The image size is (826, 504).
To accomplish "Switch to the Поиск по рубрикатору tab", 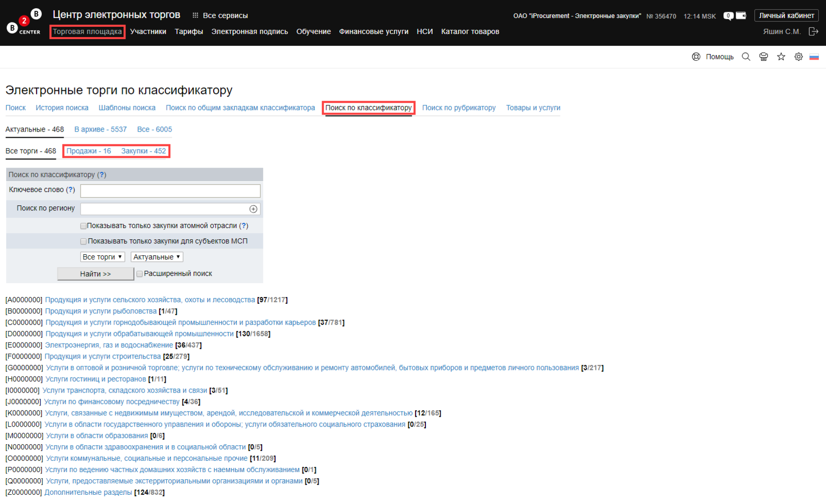I will click(x=458, y=108).
